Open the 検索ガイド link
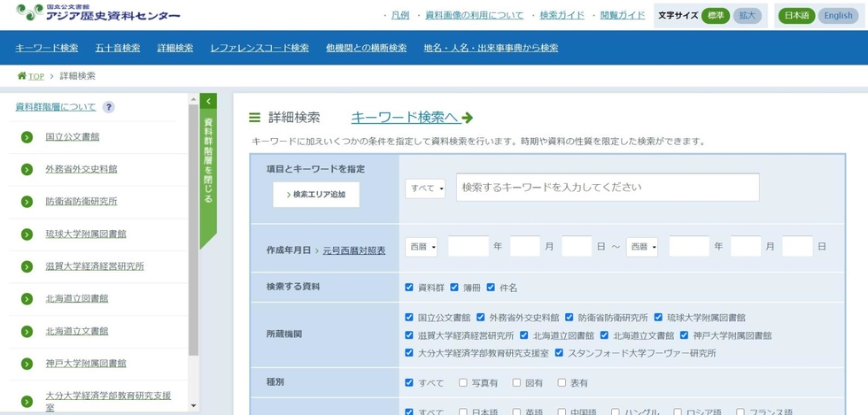Screen dimensions: 868x415 (562, 16)
